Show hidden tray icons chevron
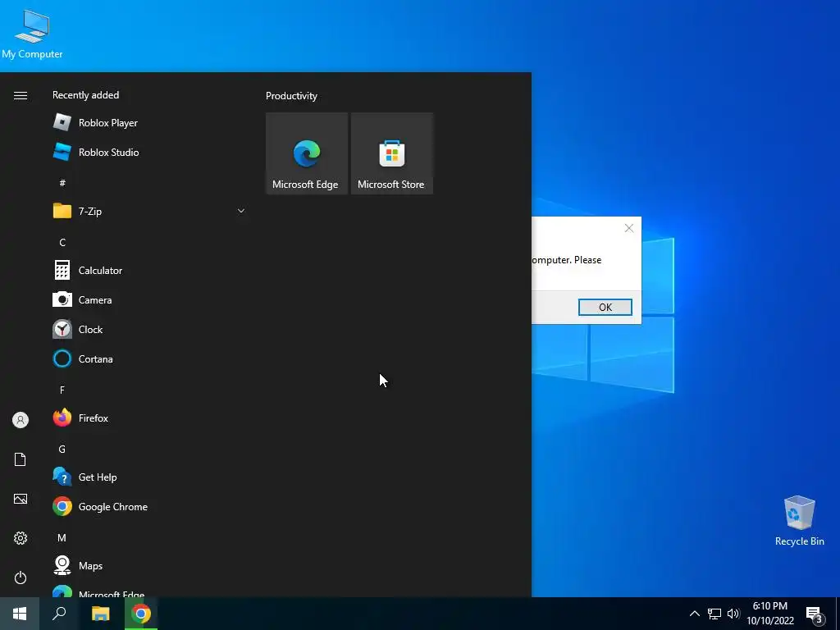The image size is (840, 630). coord(694,614)
